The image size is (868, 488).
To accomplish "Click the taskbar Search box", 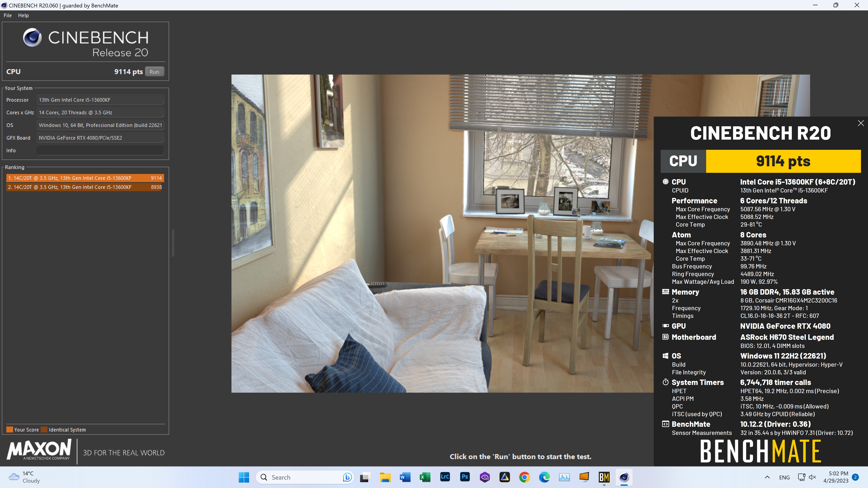I will point(305,477).
